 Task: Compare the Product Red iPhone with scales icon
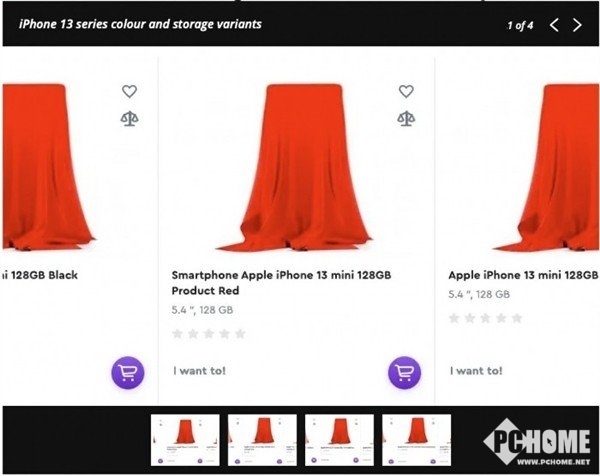(x=406, y=119)
